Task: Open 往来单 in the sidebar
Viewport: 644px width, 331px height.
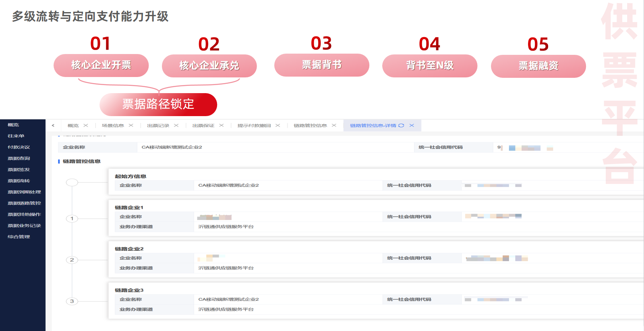Action: click(16, 136)
